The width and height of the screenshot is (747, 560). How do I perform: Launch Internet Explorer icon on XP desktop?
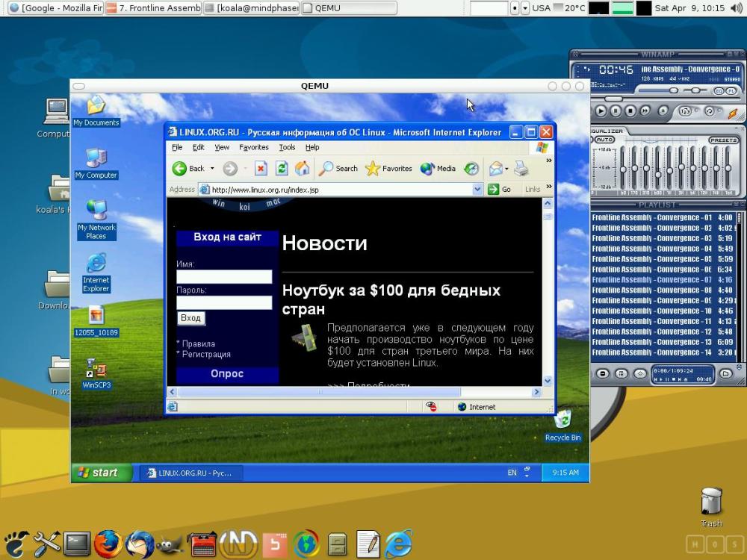point(96,273)
